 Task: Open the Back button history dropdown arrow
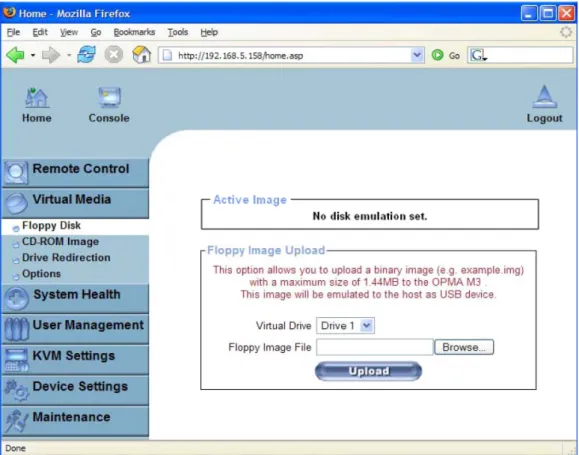point(33,55)
